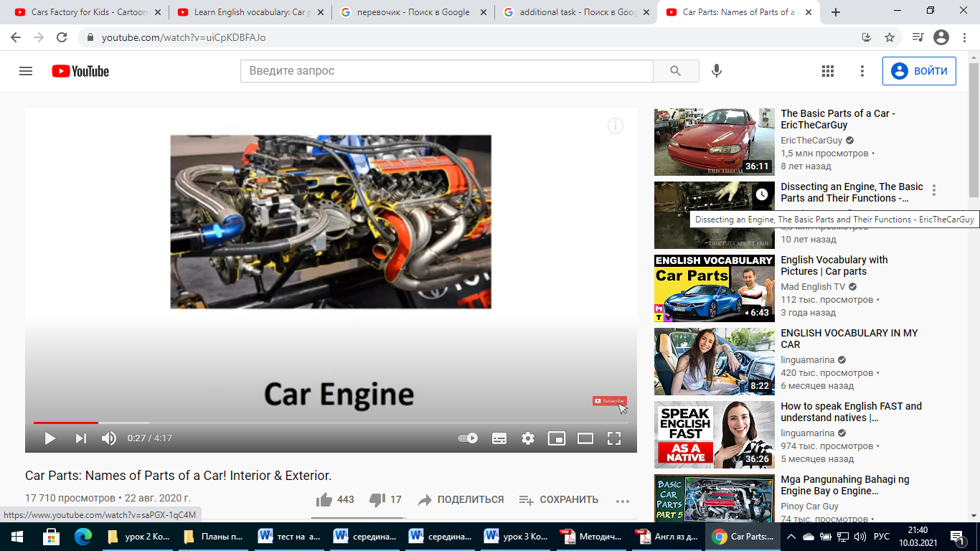Click the voice search microphone
This screenshot has width=980, height=551.
(x=716, y=71)
